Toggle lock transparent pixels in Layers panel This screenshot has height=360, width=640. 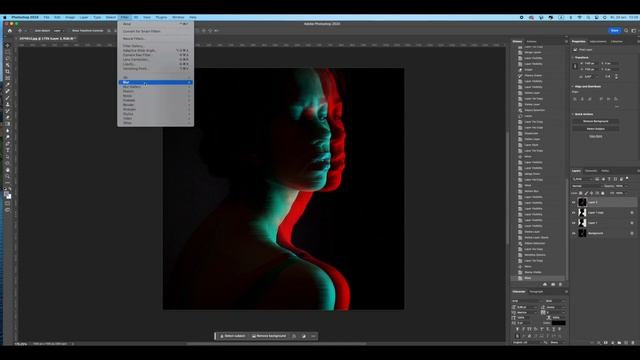tap(581, 193)
